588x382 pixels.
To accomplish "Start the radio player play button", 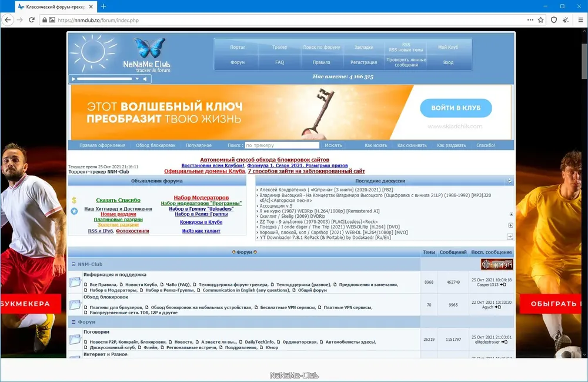I will (73, 79).
